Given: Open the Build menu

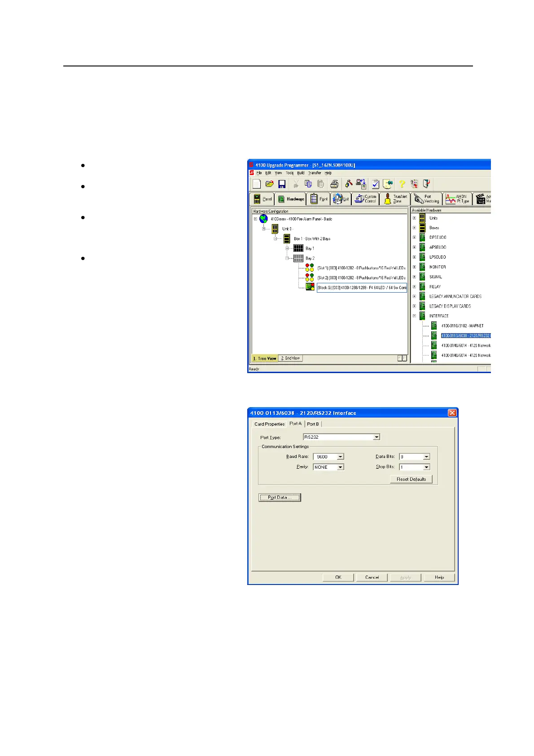Looking at the screenshot, I should (301, 173).
